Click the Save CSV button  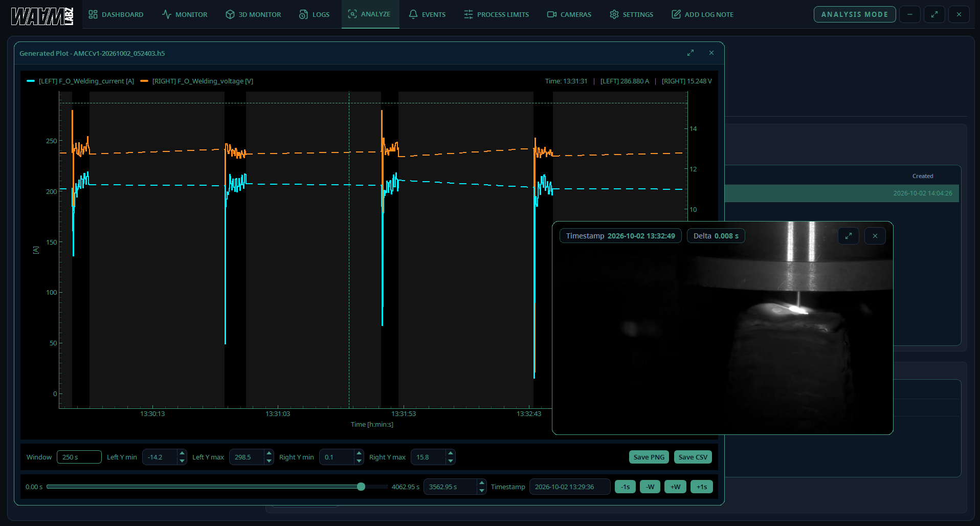[693, 457]
